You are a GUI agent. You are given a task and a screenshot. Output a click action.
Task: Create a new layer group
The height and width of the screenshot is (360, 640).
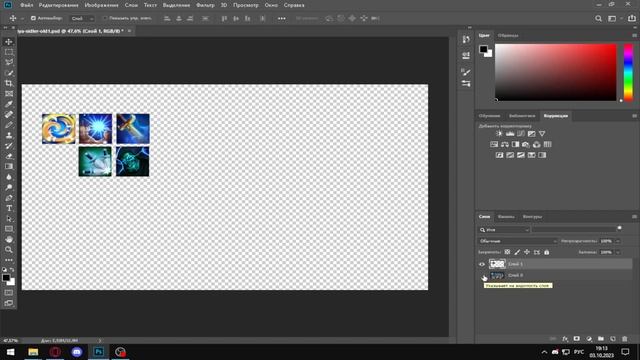click(x=601, y=339)
